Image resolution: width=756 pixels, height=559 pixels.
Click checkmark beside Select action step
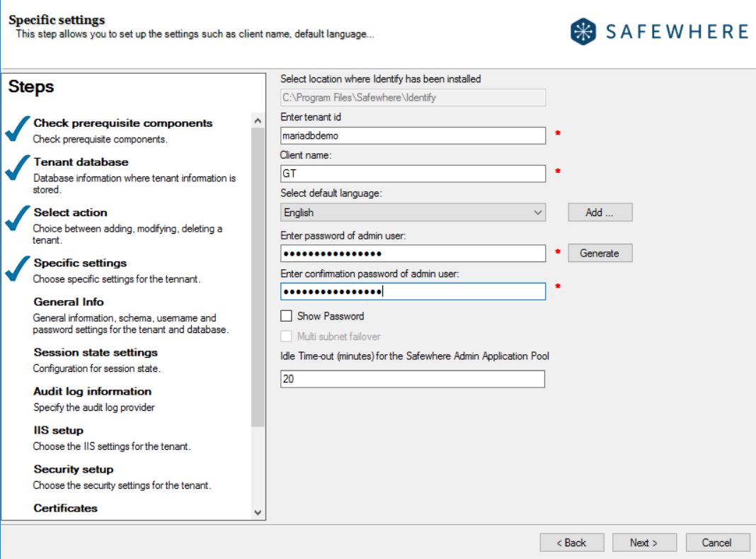click(x=18, y=218)
